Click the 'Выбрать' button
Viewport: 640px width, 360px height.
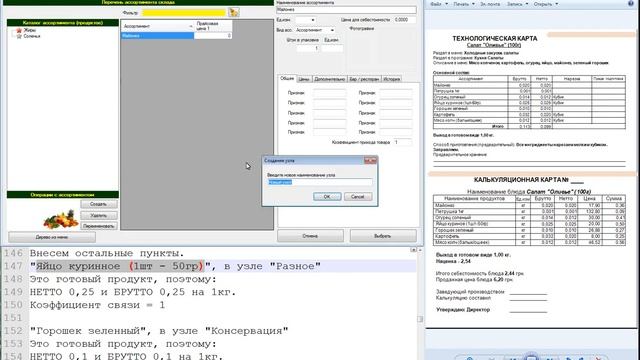pos(382,236)
